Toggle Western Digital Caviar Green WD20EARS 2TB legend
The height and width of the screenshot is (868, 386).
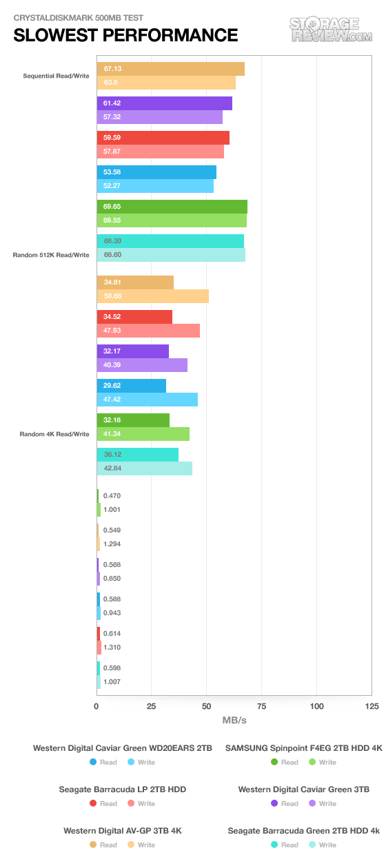123,747
